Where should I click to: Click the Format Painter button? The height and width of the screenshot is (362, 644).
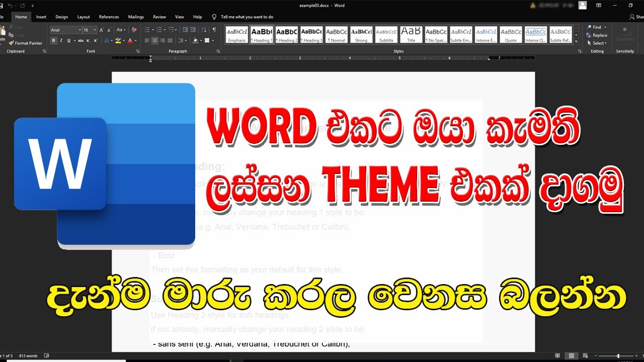pos(26,43)
